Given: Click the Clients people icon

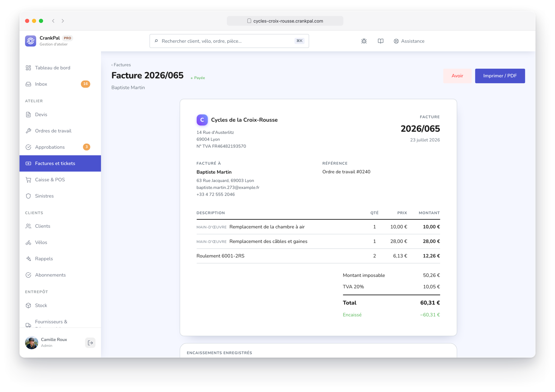Looking at the screenshot, I should click(28, 226).
